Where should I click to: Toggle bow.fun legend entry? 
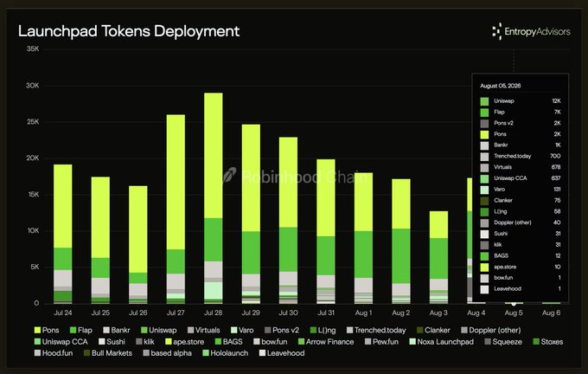click(x=271, y=342)
